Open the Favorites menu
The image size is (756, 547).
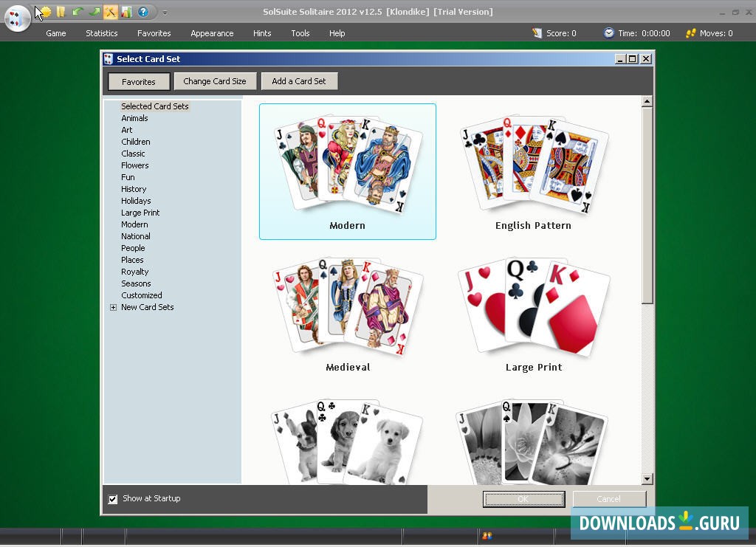[154, 33]
